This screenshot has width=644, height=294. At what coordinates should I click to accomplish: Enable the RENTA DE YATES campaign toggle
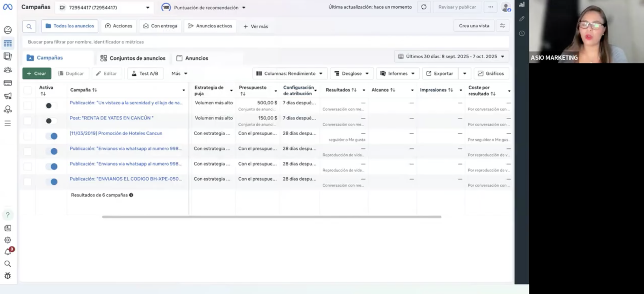(51, 121)
